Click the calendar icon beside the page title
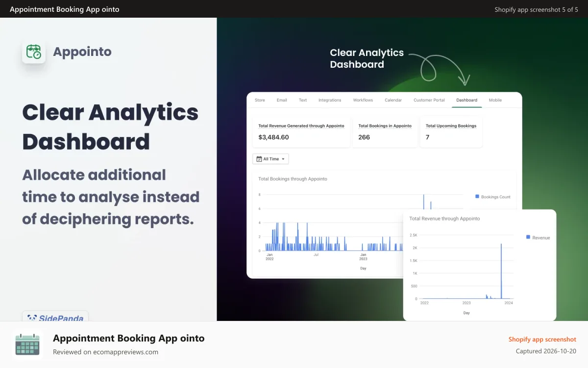The height and width of the screenshot is (368, 588). click(27, 344)
